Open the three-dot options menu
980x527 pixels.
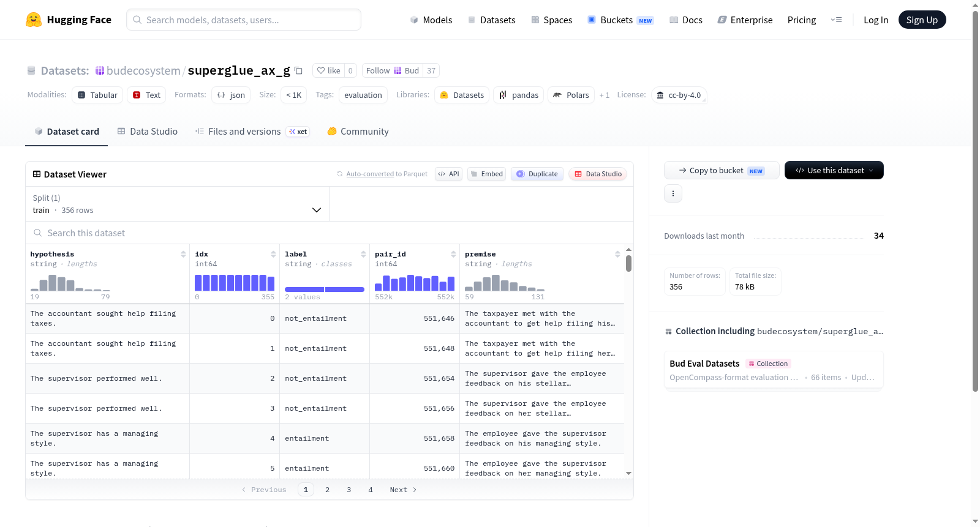click(673, 193)
